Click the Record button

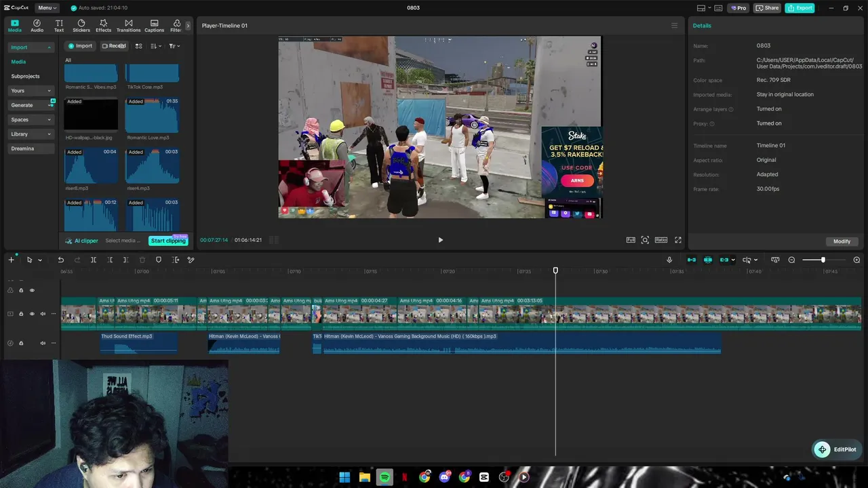[114, 46]
